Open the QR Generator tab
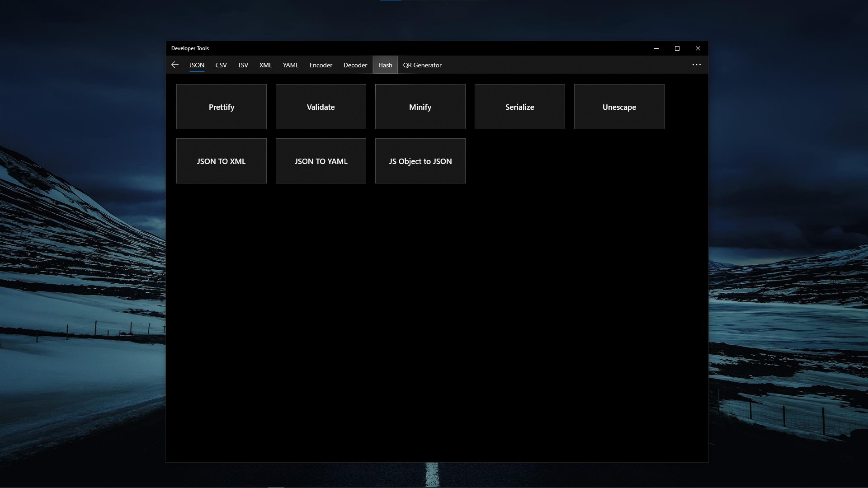The image size is (868, 488). (x=422, y=65)
